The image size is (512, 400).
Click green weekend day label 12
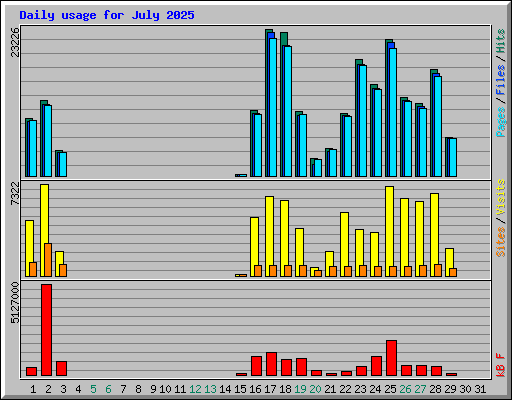pos(195,389)
